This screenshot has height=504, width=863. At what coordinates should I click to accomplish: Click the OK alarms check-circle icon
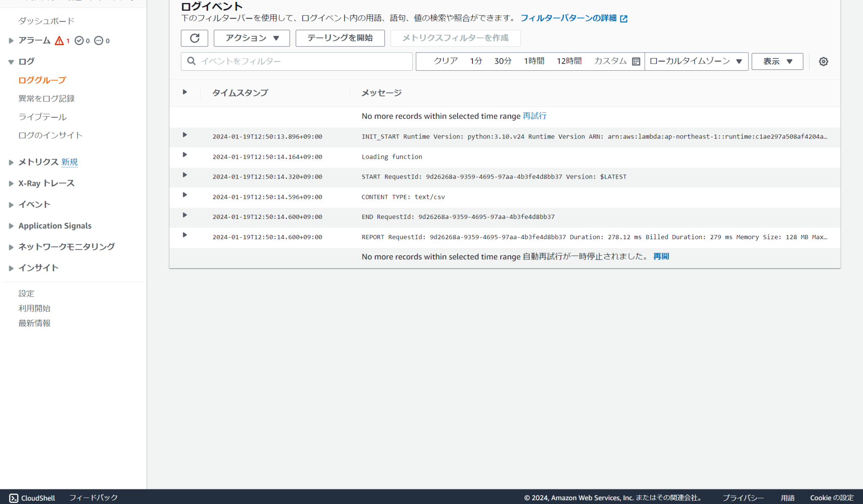click(x=79, y=40)
